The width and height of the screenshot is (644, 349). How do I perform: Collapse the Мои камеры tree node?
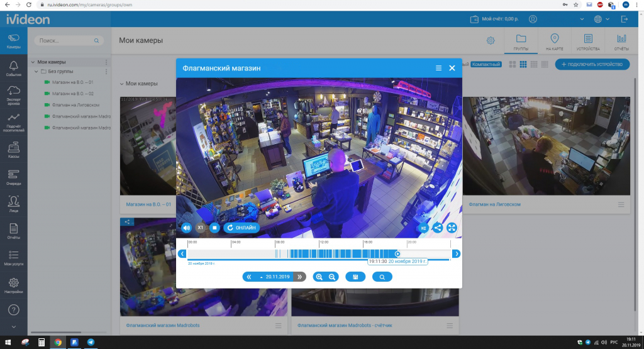click(33, 62)
